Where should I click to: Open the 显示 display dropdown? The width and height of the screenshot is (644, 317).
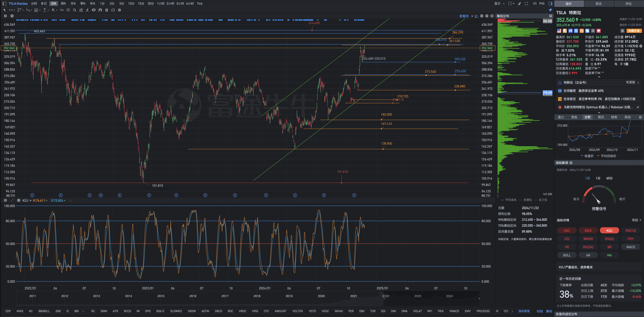pyautogui.click(x=499, y=4)
